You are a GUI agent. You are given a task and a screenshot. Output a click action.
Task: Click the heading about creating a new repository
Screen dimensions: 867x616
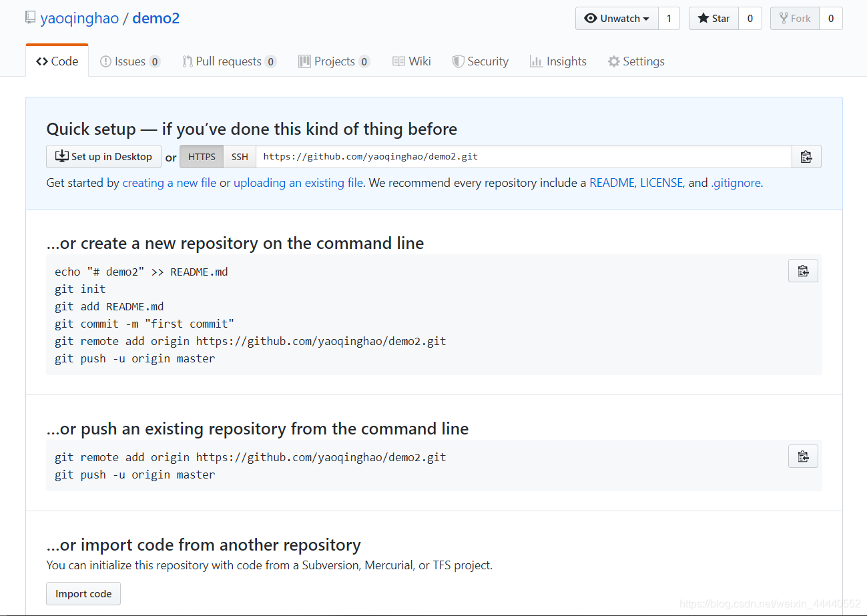pos(235,243)
